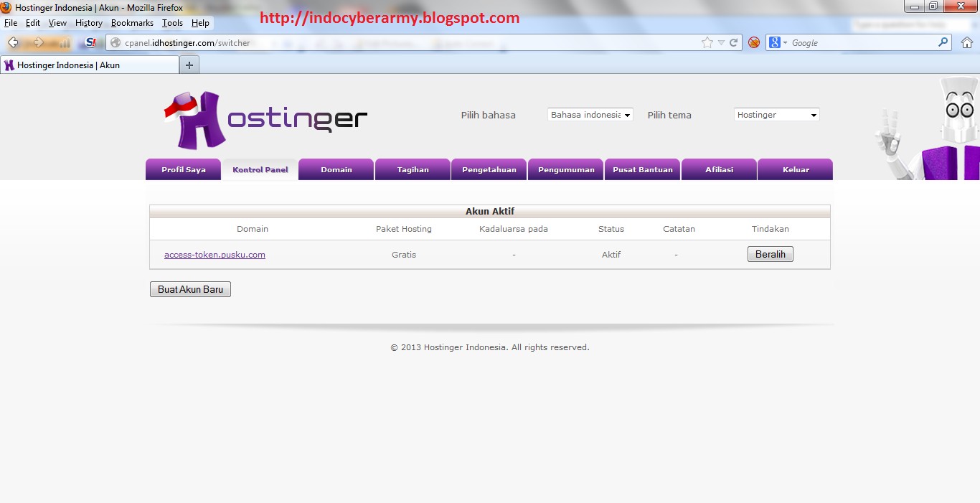Open a new tab with plus button
Image resolution: width=980 pixels, height=503 pixels.
tap(189, 65)
